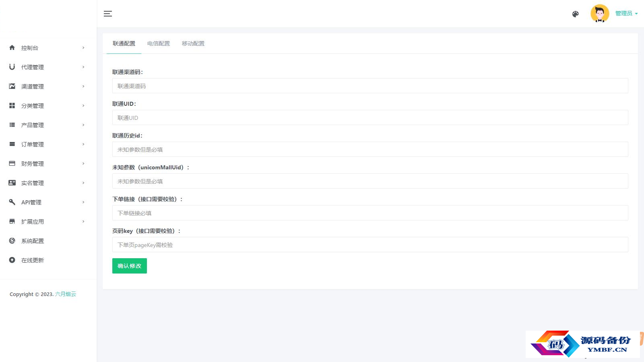The height and width of the screenshot is (362, 644).
Task: Click the key icon beside API管理
Action: [x=12, y=202]
